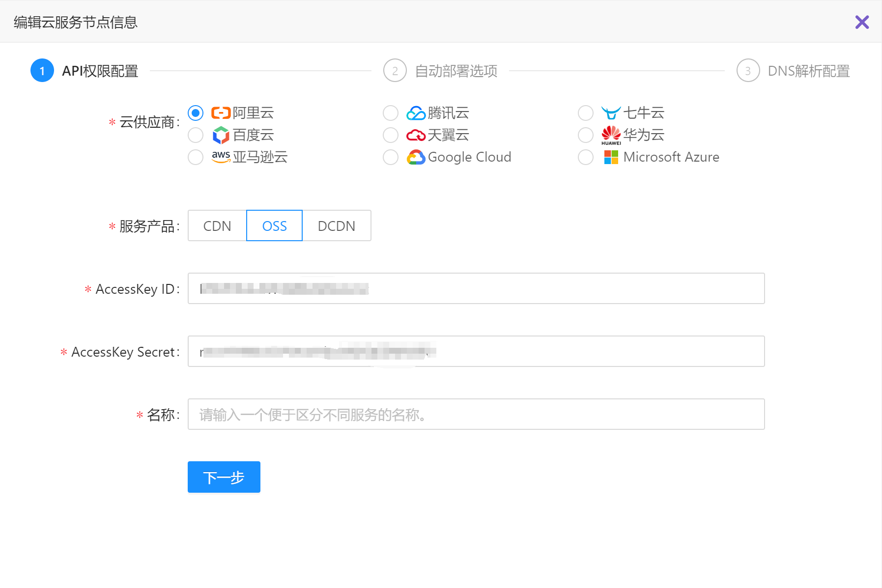Click the AccessKey ID field label

(135, 289)
